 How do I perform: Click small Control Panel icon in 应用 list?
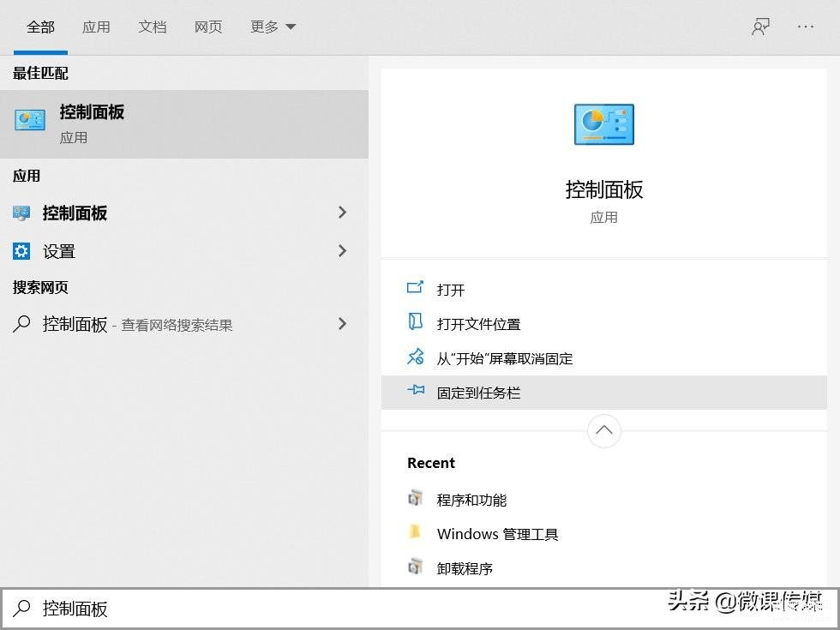coord(21,213)
